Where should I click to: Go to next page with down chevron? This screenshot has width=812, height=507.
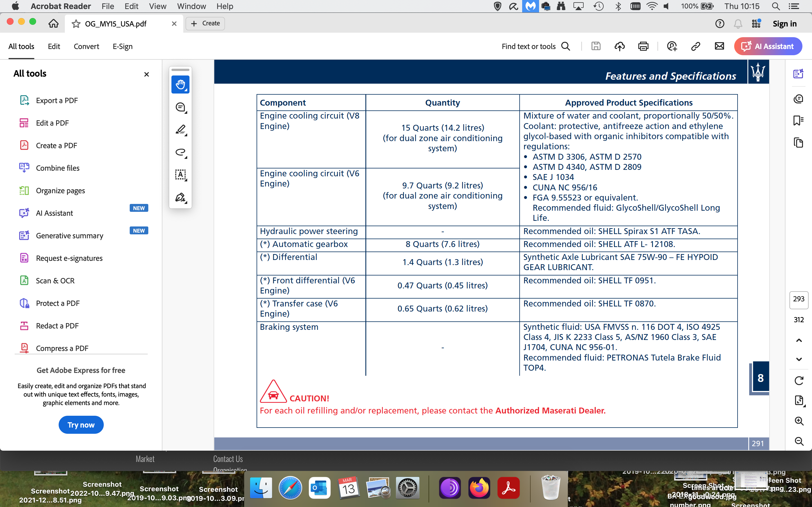799,359
